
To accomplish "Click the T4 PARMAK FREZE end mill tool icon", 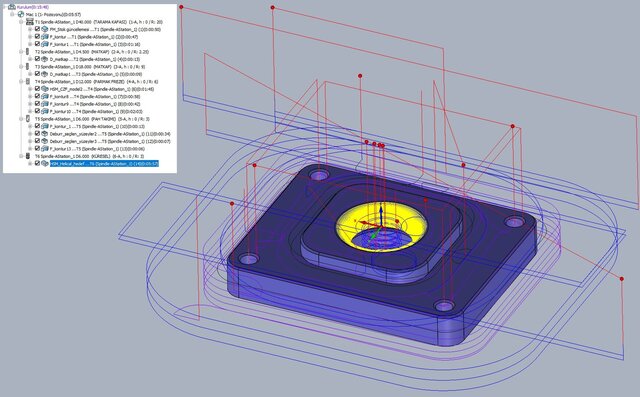I will (28, 81).
